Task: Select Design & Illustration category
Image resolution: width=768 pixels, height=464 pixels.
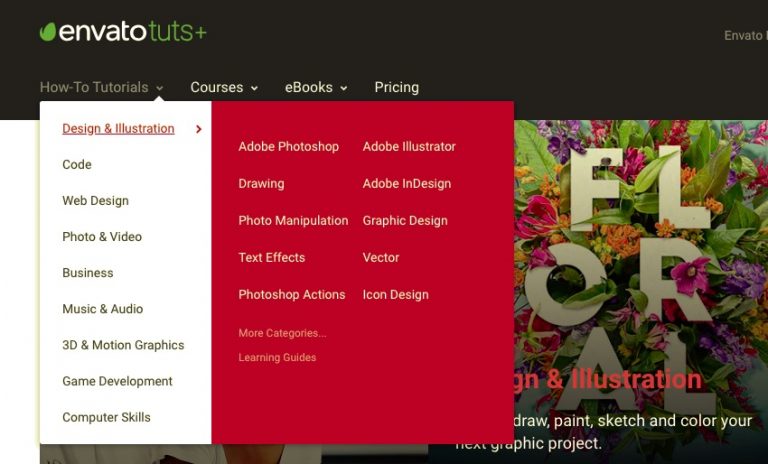Action: (x=118, y=128)
